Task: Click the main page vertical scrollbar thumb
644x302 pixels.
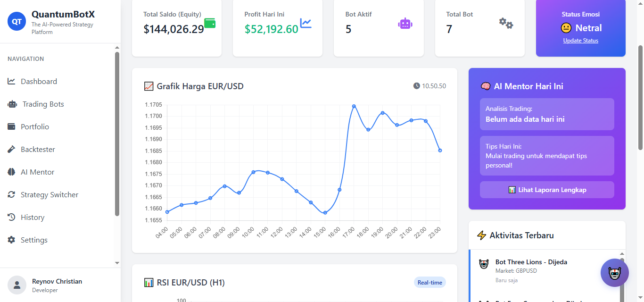Action: pyautogui.click(x=640, y=98)
